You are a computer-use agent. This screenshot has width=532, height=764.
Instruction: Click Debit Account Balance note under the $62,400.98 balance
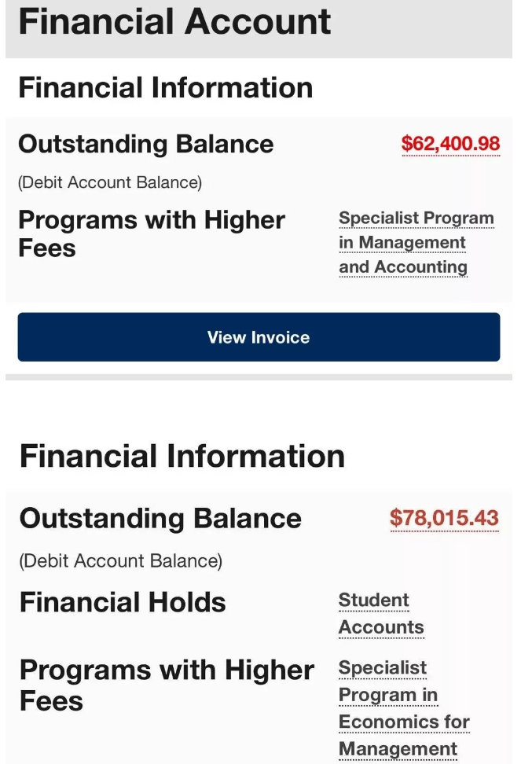pyautogui.click(x=109, y=182)
